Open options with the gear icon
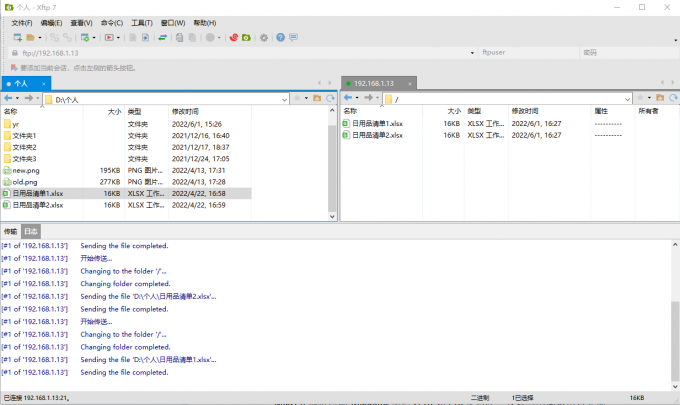Image resolution: width=680 pixels, height=405 pixels. (x=264, y=38)
